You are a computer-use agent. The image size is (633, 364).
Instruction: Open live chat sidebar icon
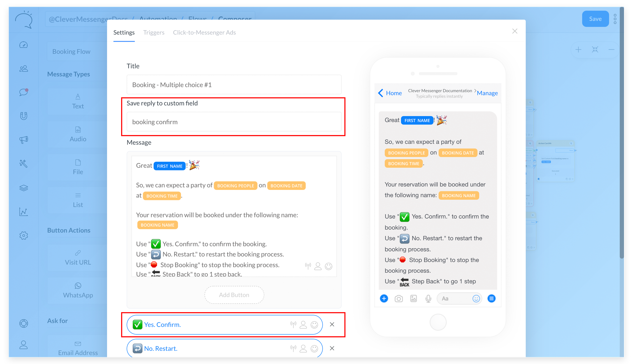23,92
